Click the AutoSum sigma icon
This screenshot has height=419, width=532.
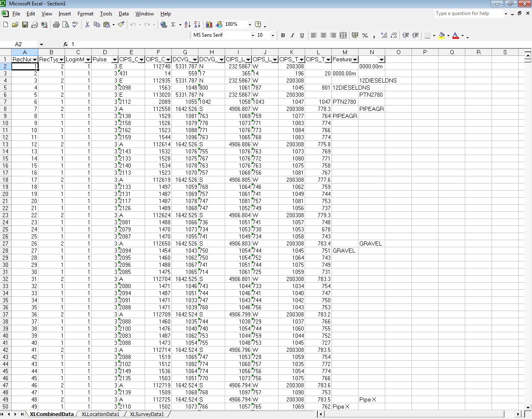point(173,25)
